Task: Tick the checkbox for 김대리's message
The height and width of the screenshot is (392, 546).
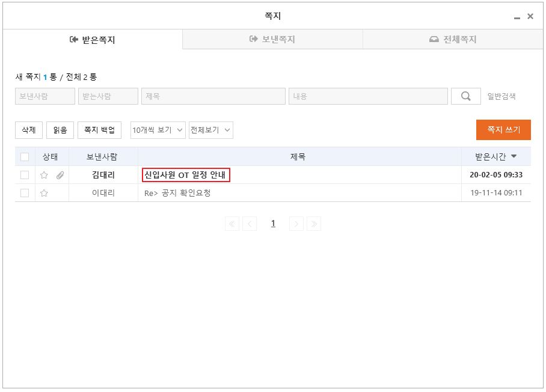Action: point(25,175)
